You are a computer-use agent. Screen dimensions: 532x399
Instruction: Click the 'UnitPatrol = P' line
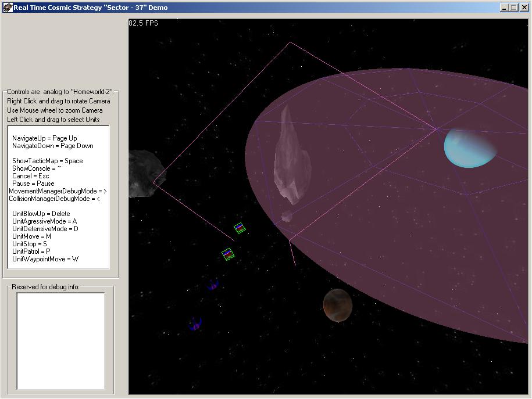point(31,251)
